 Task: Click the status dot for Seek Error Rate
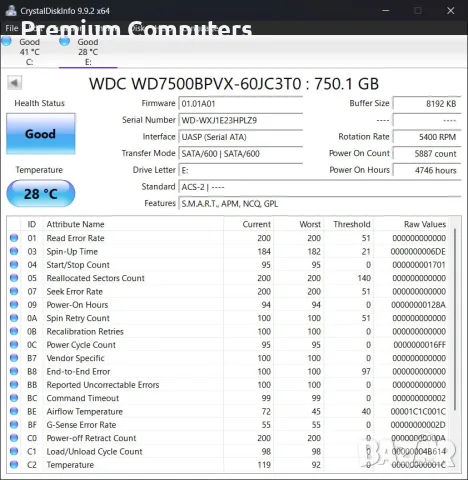[14, 291]
